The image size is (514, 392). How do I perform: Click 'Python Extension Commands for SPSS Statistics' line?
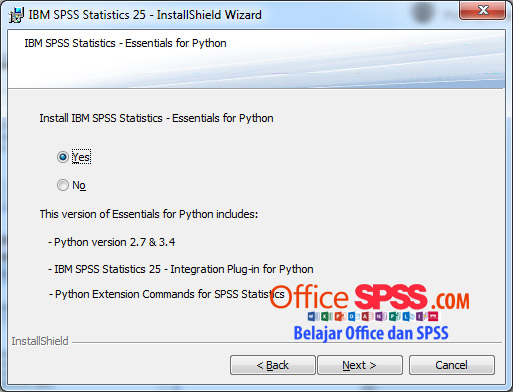pos(167,294)
